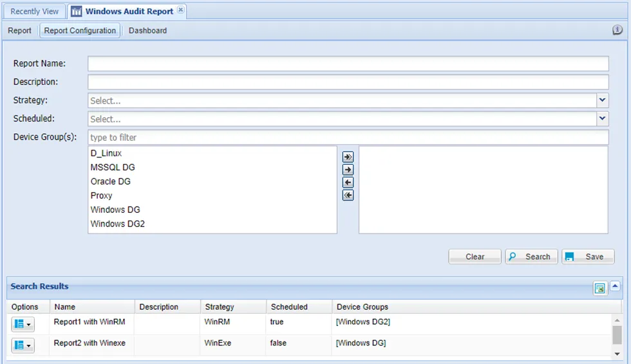Click the info icon at top right
Screen dimensions: 631x364
tap(617, 30)
